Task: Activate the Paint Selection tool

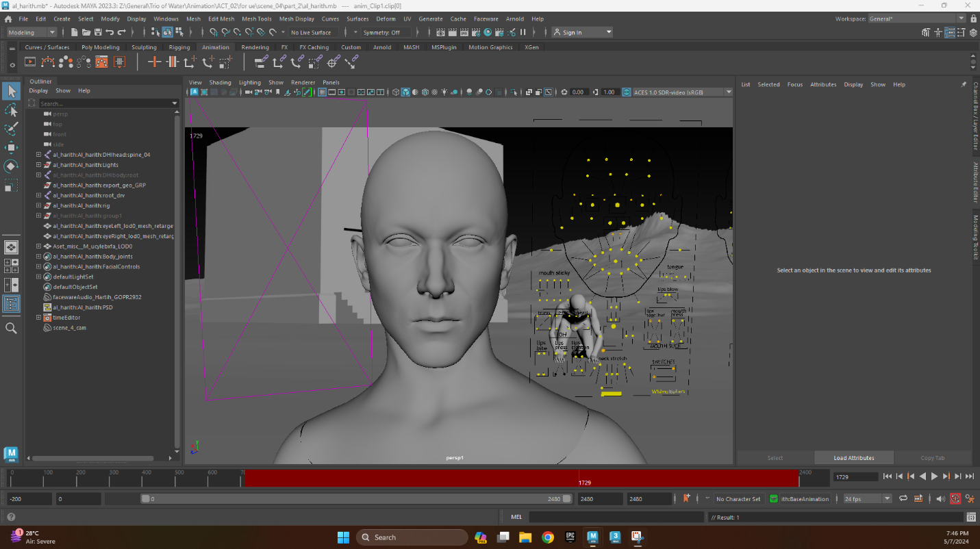Action: (x=11, y=129)
